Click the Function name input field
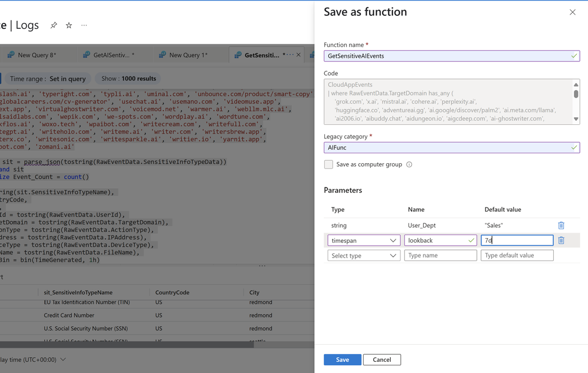Viewport: 588px width, 373px height. pos(447,56)
